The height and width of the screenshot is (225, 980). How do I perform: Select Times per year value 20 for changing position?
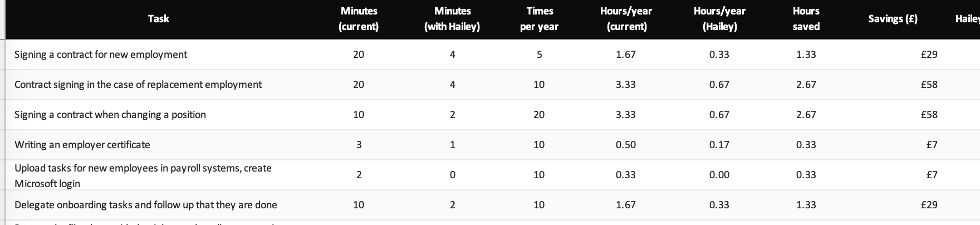pyautogui.click(x=539, y=115)
